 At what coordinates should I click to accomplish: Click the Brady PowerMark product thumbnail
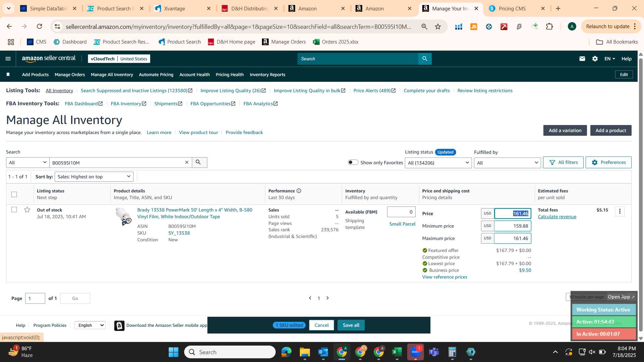(123, 217)
